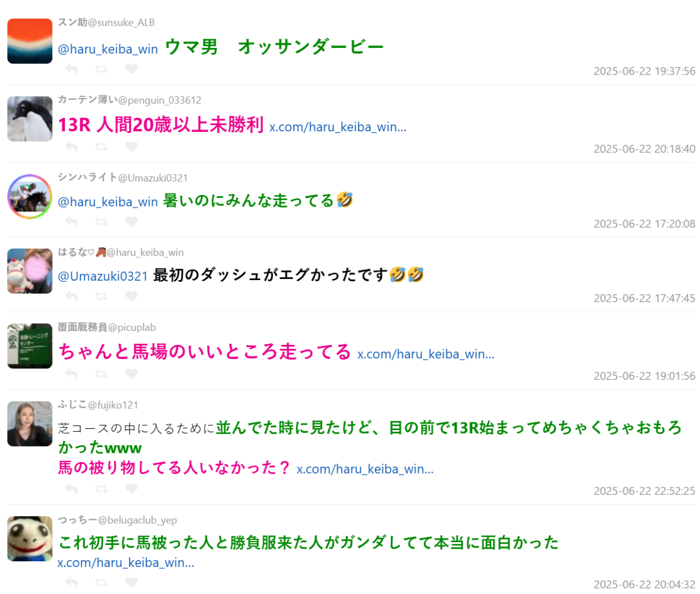
Task: Open x.com link in 覆面厩務員's tweet
Action: (x=426, y=354)
